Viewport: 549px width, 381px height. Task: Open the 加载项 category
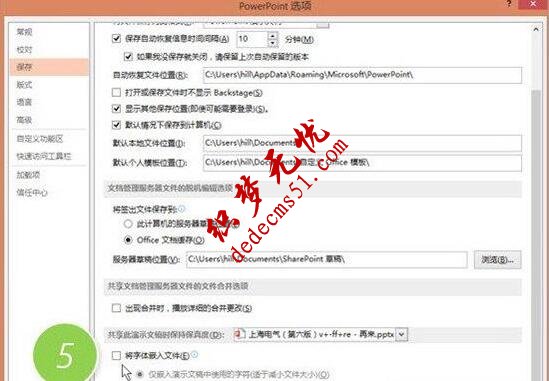click(x=28, y=175)
